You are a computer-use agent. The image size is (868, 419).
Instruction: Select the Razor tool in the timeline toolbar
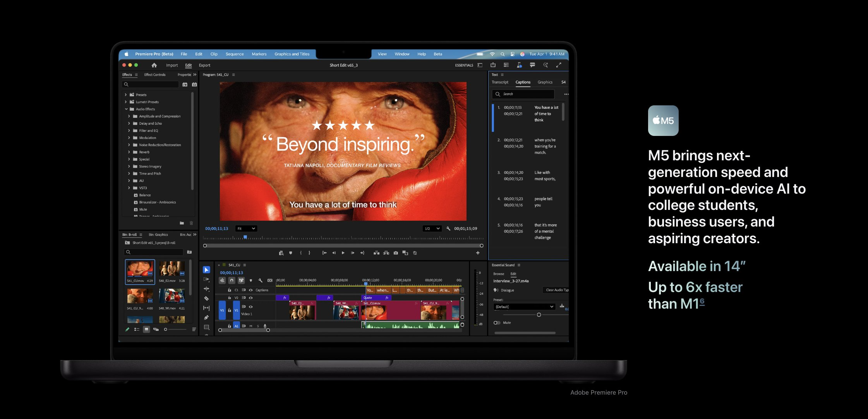[x=206, y=299]
